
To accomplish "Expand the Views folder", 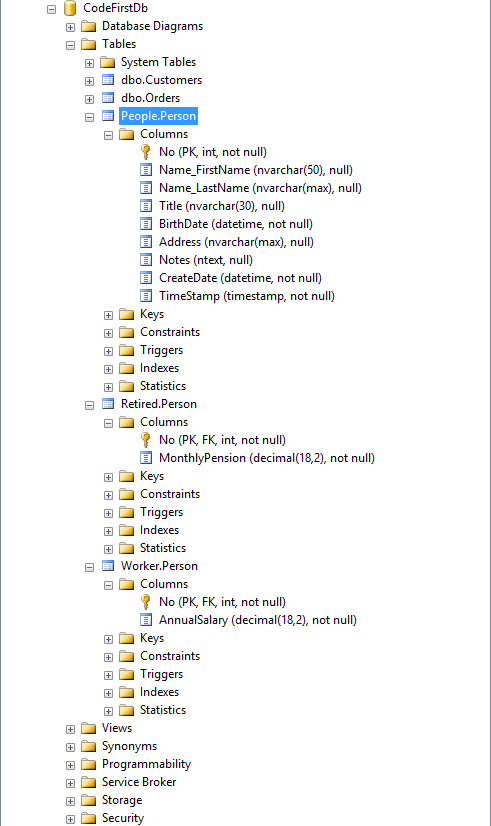I will pos(71,729).
